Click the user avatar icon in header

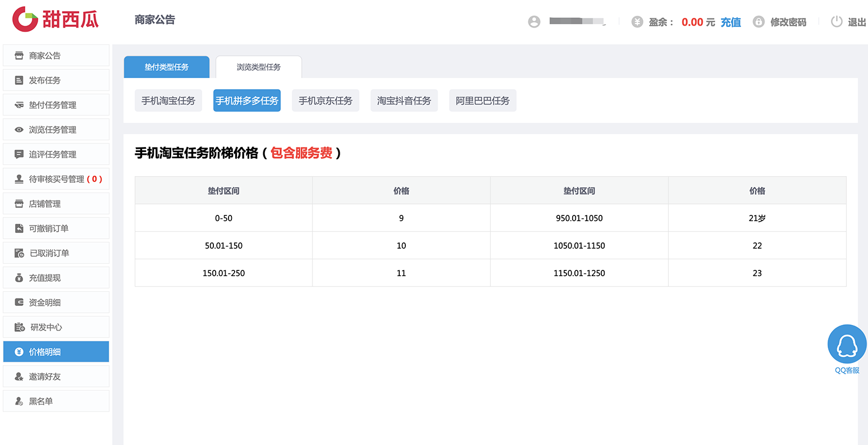[x=534, y=21]
